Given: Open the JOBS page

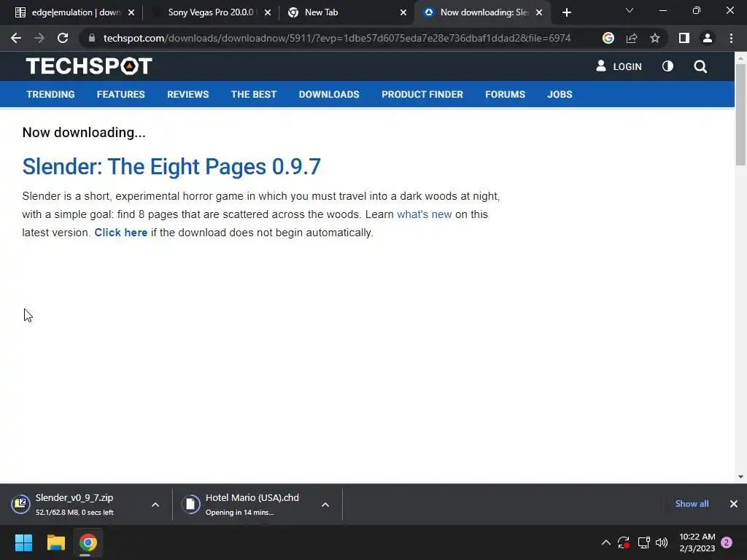Looking at the screenshot, I should (x=560, y=94).
